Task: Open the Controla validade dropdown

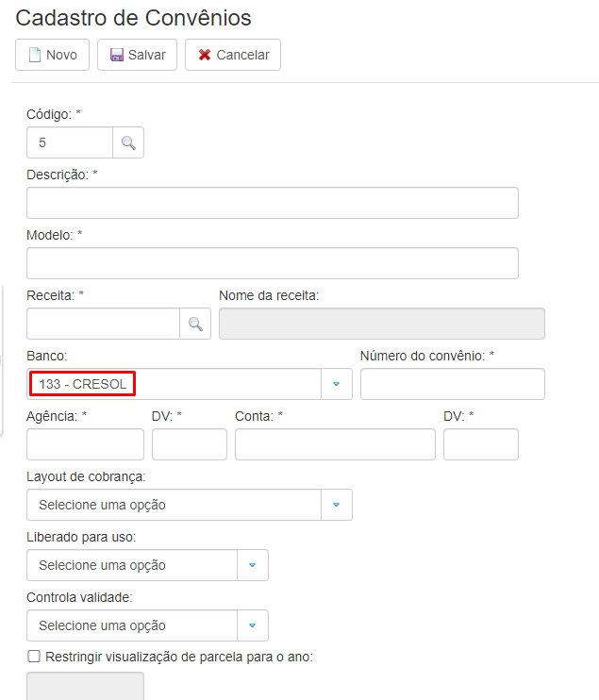Action: click(147, 625)
